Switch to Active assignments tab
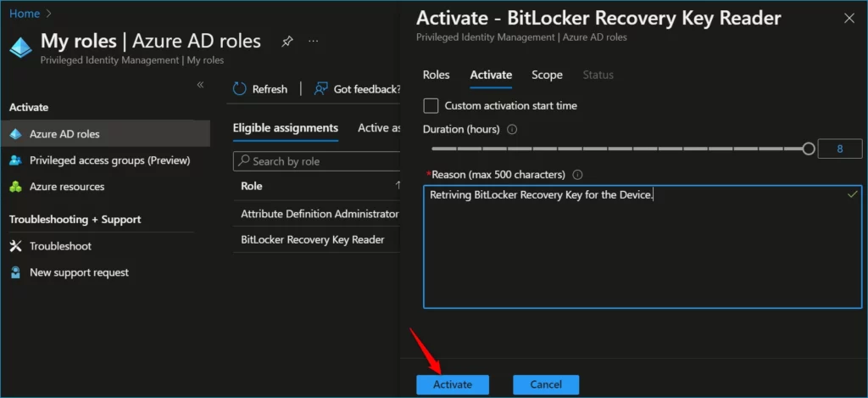The height and width of the screenshot is (398, 868). click(379, 128)
